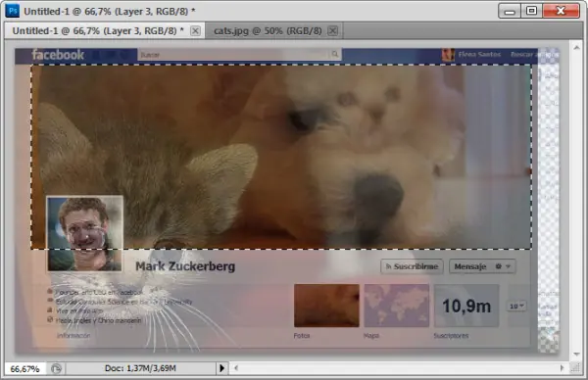This screenshot has height=380, width=588.
Task: Open the Mapa thumbnail
Action: point(396,306)
